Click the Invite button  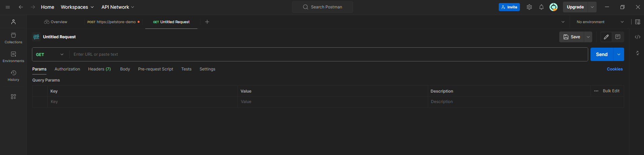click(x=509, y=7)
